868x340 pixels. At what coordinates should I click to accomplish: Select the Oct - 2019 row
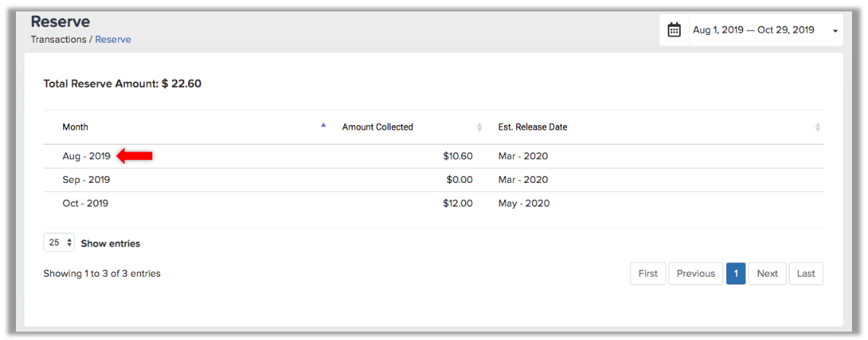click(433, 204)
